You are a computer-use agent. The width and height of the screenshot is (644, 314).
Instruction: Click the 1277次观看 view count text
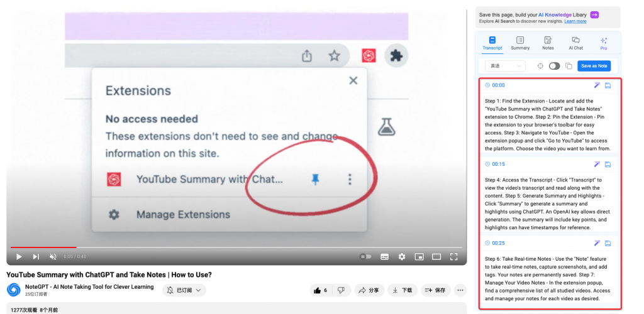pyautogui.click(x=24, y=310)
